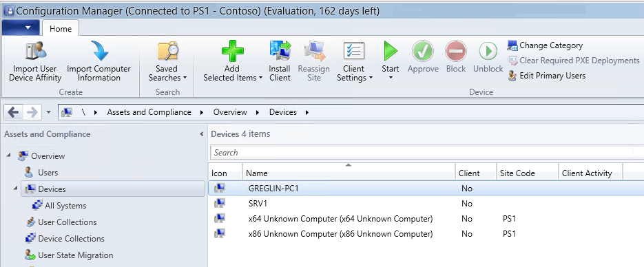Collapse the Assets and Compliance pane
Screen dimensions: 644x267
[x=201, y=134]
